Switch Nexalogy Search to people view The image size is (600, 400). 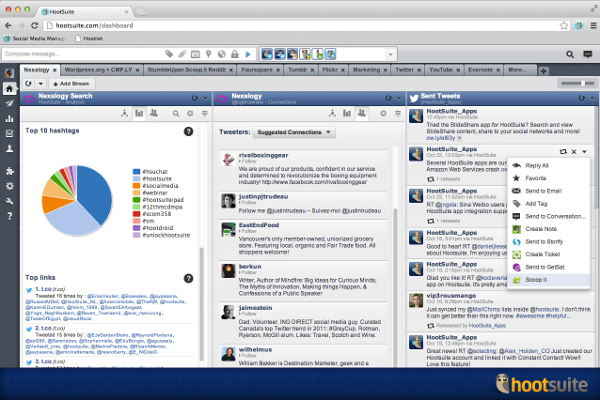[x=154, y=113]
